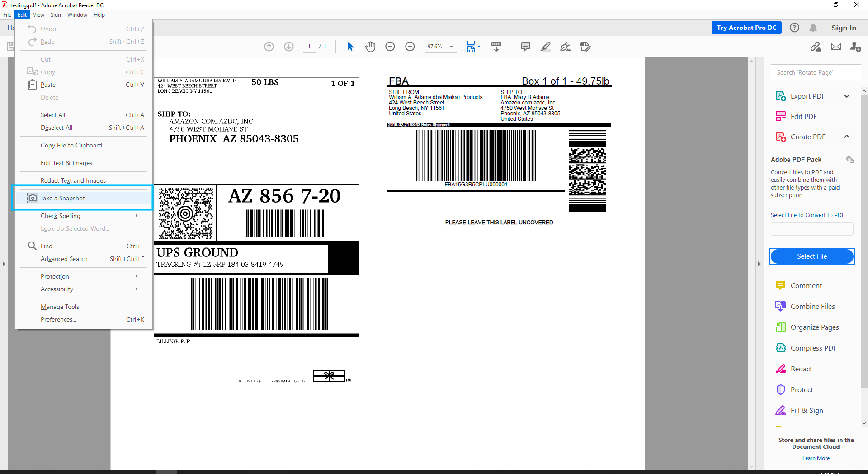The image size is (868, 474).
Task: Activate the selection arrow tool
Action: pos(350,47)
